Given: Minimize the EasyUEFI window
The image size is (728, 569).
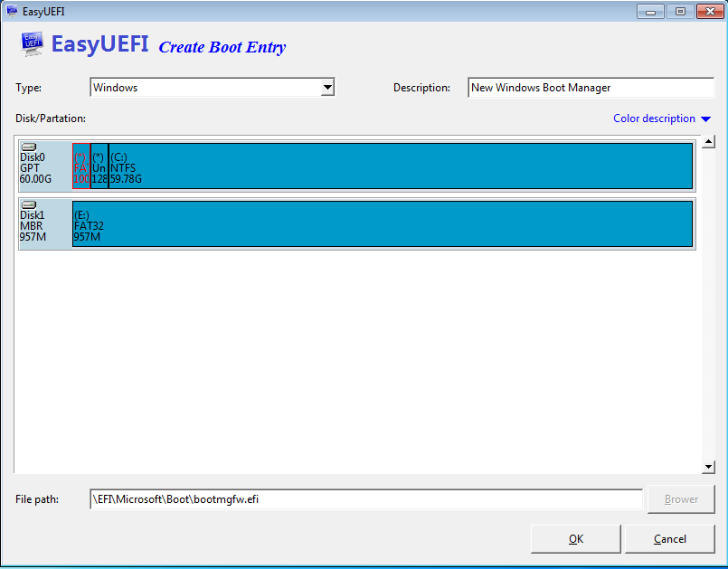Looking at the screenshot, I should coord(650,11).
